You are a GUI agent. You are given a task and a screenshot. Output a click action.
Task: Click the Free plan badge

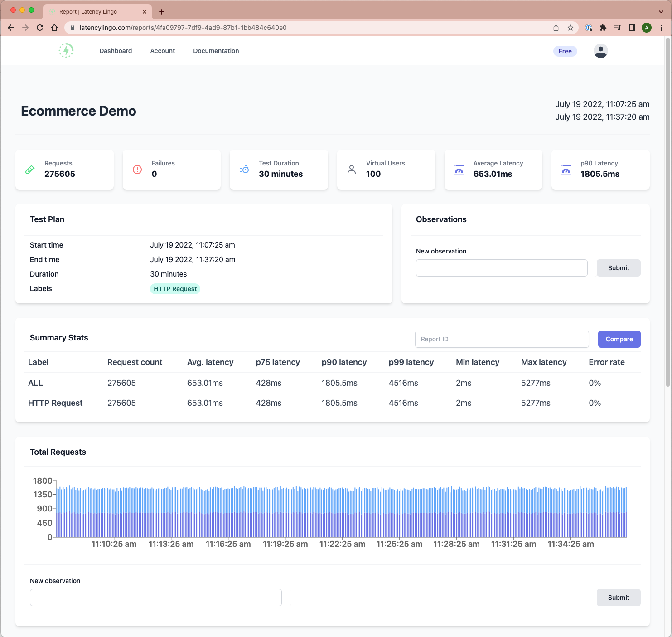tap(565, 51)
